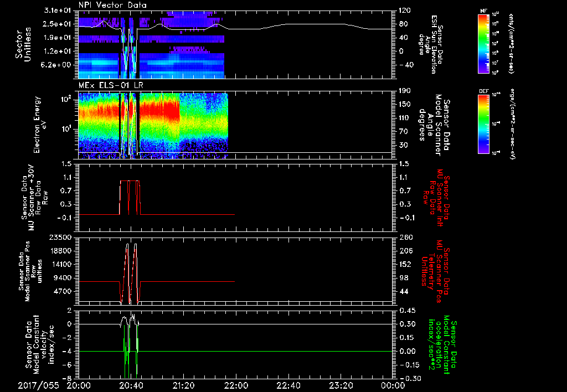The height and width of the screenshot is (392, 567).
Task: Click the NPI Vector Data panel title
Action: (x=112, y=5)
